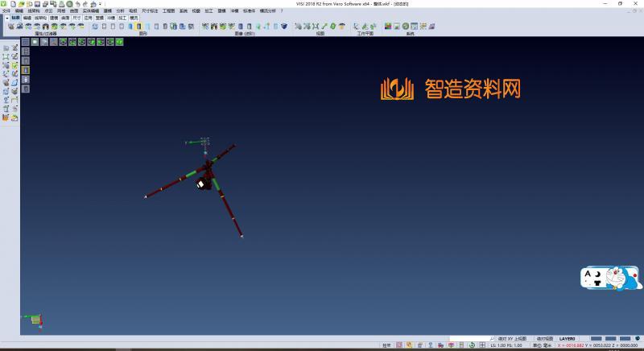Image resolution: width=644 pixels, height=351 pixels.
Task: Click the Save icon in quick access toolbar
Action: pyautogui.click(x=37, y=4)
